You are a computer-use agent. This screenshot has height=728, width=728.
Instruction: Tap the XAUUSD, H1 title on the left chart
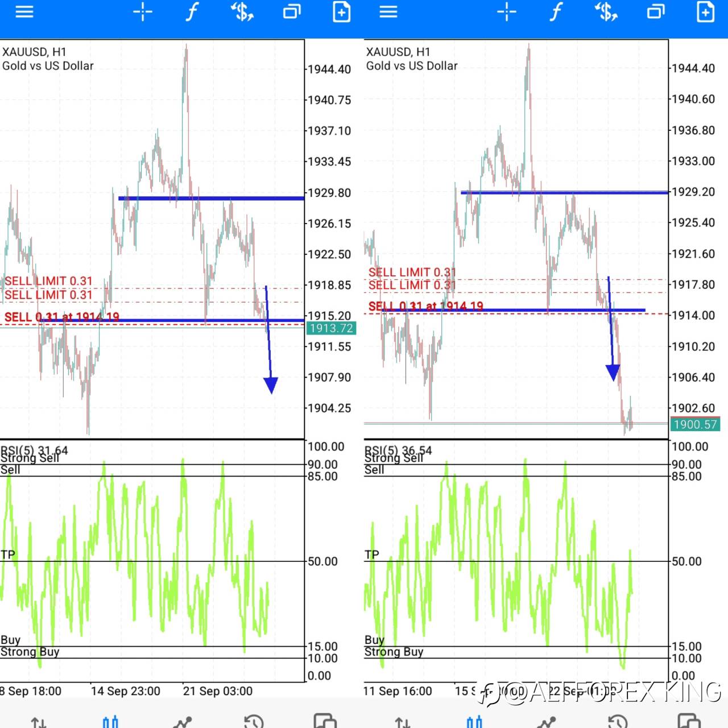[x=34, y=52]
